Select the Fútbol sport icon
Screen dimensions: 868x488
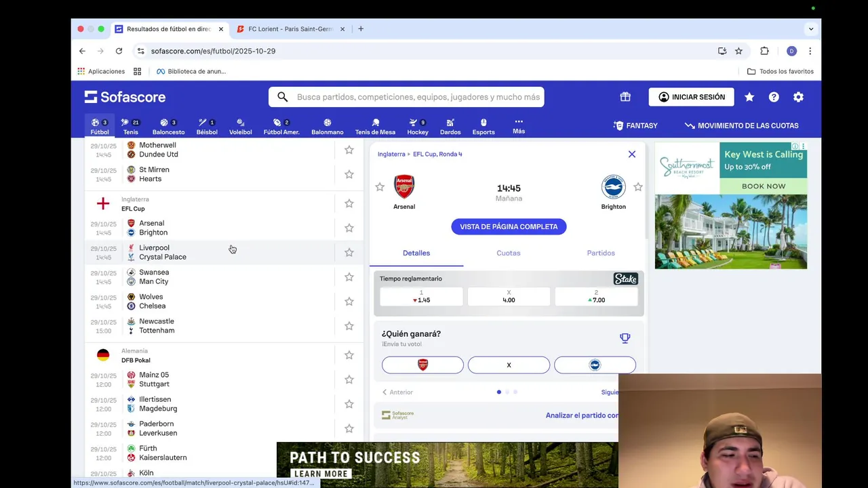(100, 127)
